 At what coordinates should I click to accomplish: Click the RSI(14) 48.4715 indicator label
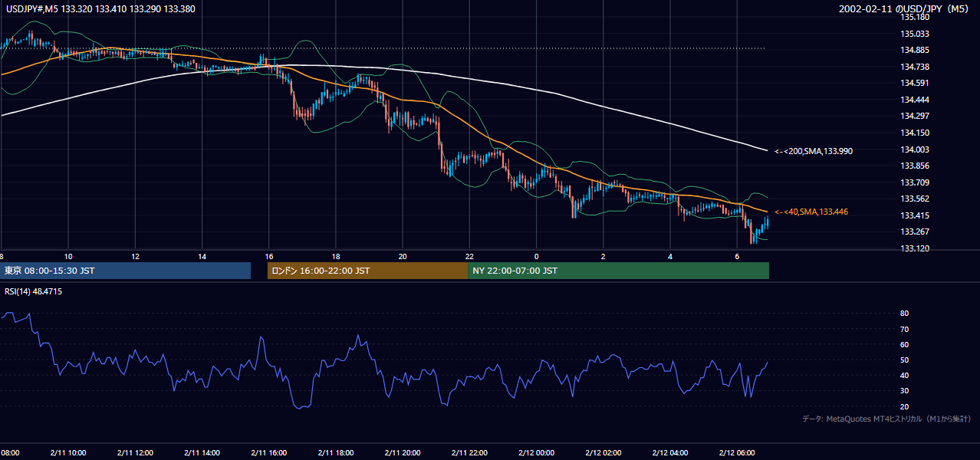(x=33, y=292)
